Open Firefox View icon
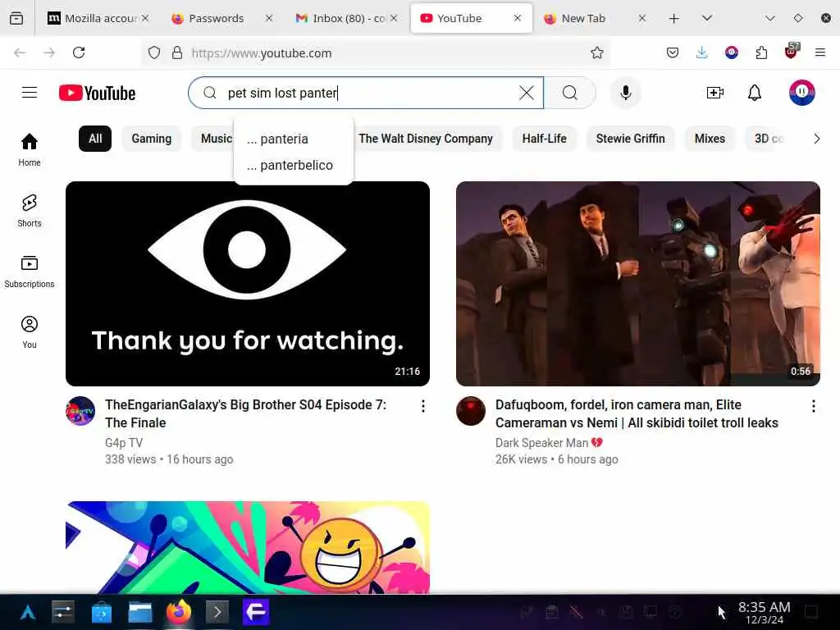Screen dimensions: 840x630 [16, 19]
